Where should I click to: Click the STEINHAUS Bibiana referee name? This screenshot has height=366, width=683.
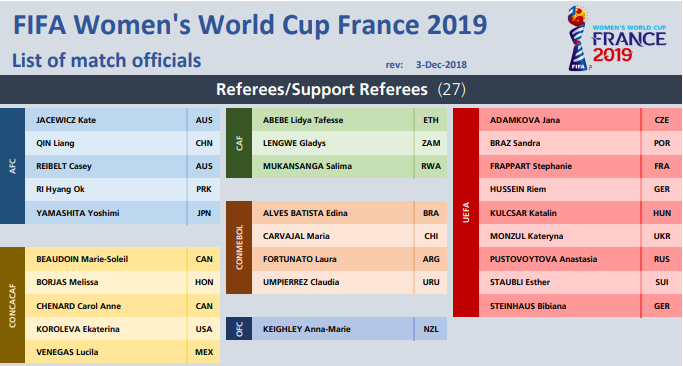[x=528, y=306]
